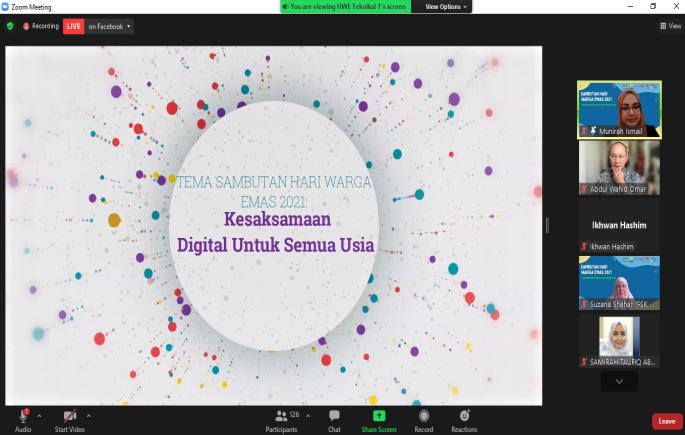Screen dimensions: 685x435
Task: Unmute the Audio microphone icon
Action: (x=22, y=415)
